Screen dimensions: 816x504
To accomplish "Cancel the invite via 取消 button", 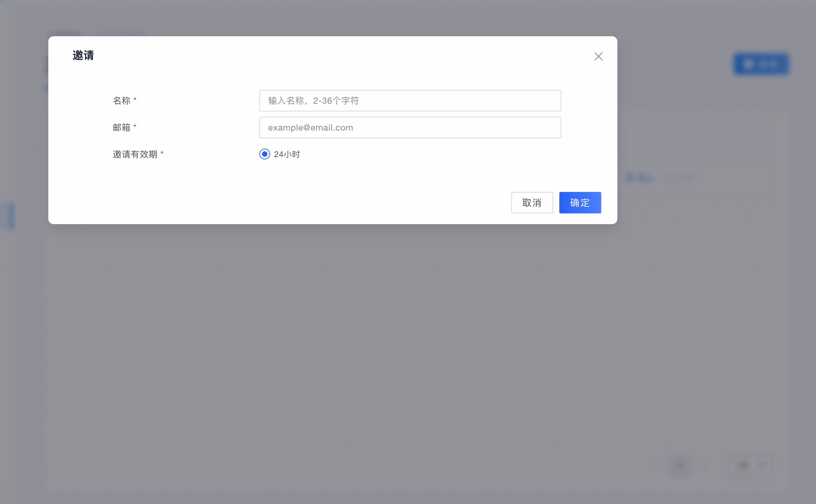I will 532,203.
